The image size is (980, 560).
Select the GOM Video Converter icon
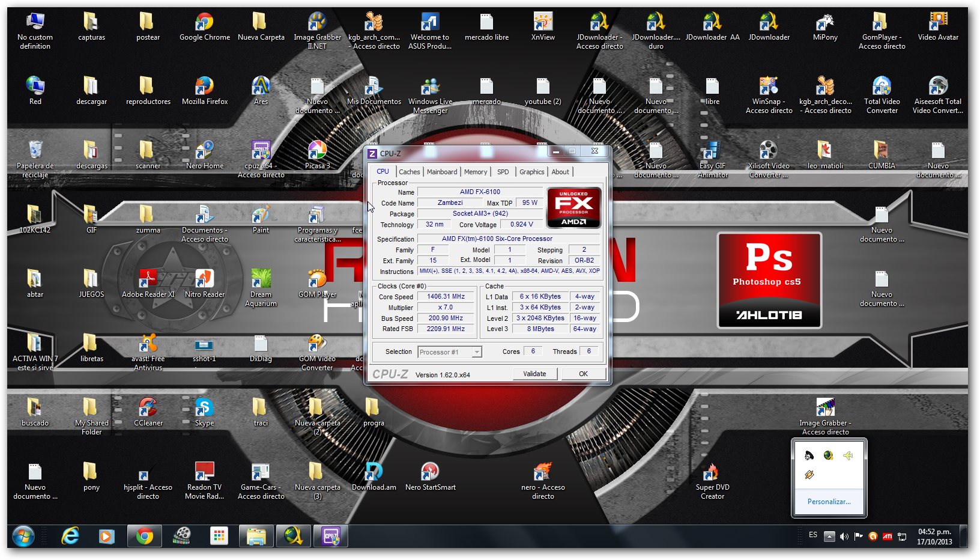318,352
